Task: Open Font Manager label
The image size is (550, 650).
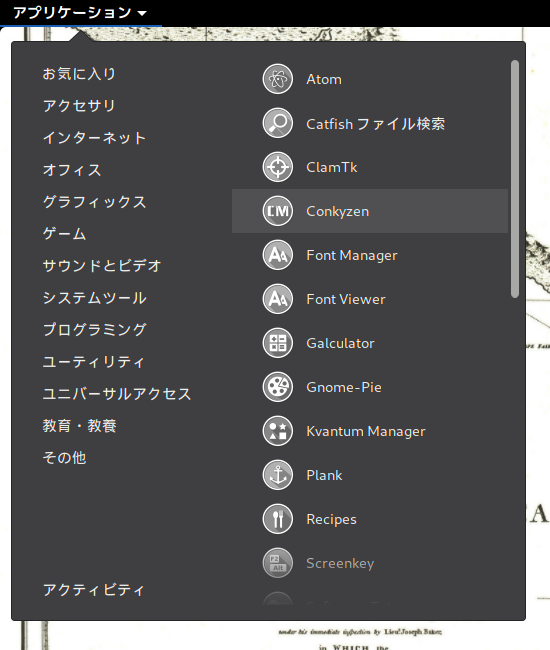Action: tap(351, 255)
